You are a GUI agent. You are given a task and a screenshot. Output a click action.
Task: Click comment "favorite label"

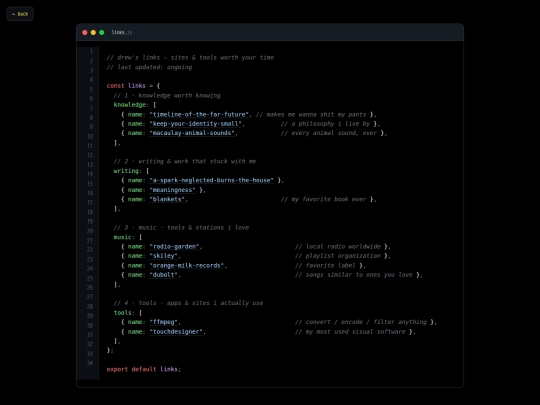pyautogui.click(x=325, y=266)
